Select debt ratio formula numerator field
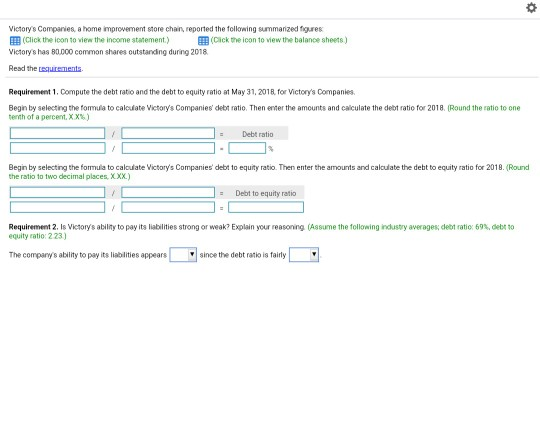 [58, 133]
